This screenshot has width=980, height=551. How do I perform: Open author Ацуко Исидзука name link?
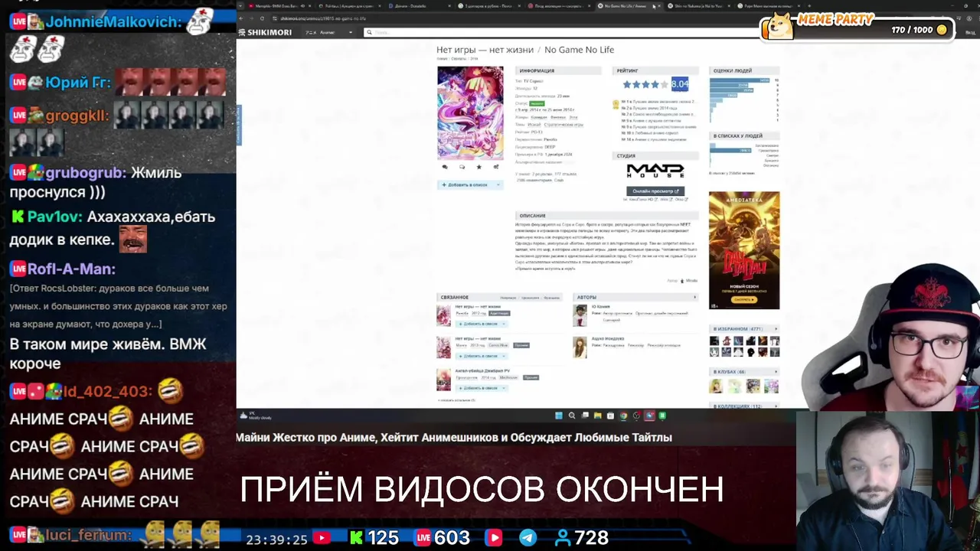click(x=609, y=338)
